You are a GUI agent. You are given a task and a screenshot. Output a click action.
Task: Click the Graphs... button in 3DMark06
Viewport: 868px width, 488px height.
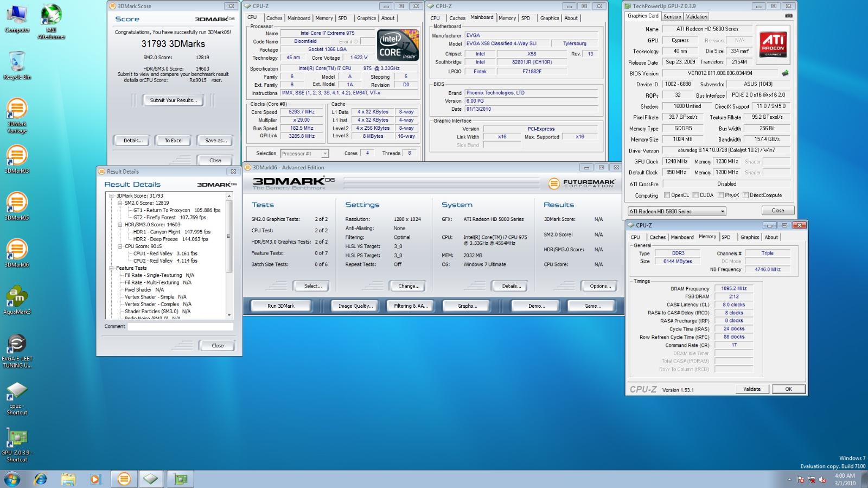[468, 306]
